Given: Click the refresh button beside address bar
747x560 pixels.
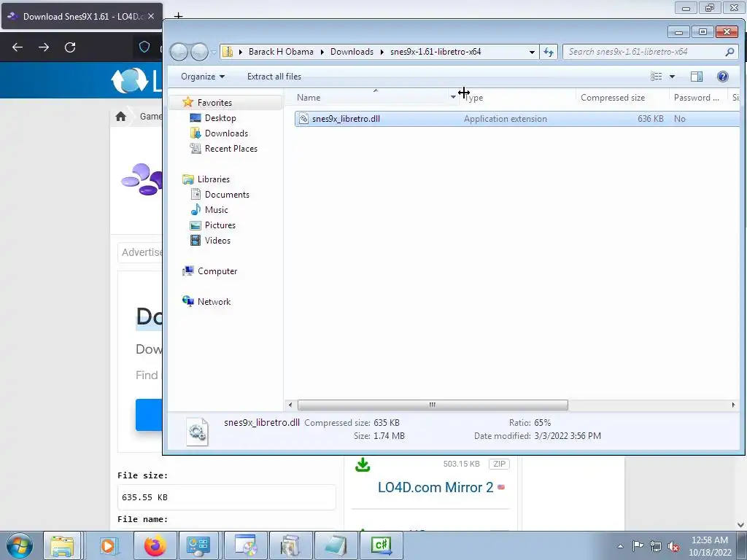Looking at the screenshot, I should pos(549,52).
